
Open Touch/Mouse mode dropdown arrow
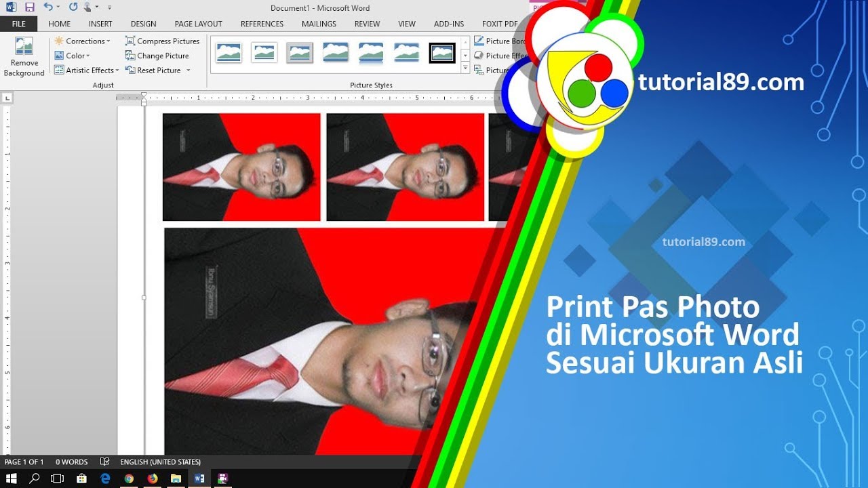(97, 7)
